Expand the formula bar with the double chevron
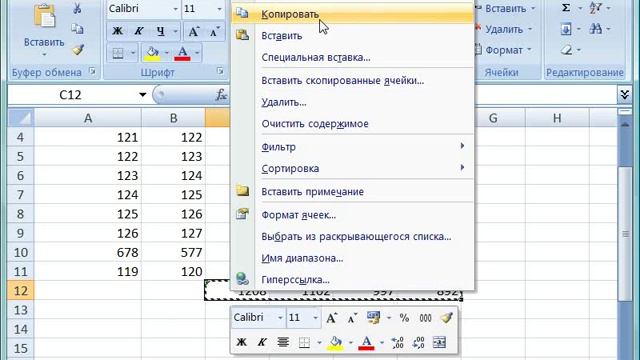 (624, 95)
